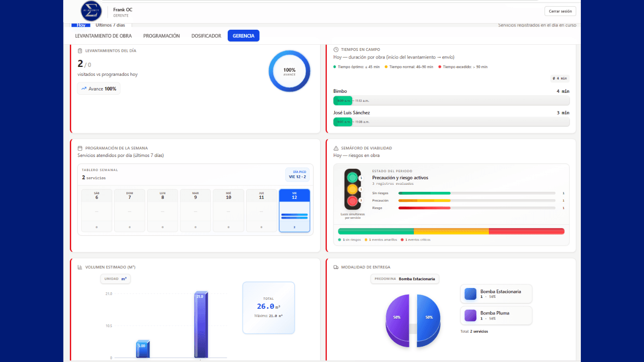Open the Dosificador tab
This screenshot has height=362, width=644.
tap(206, 36)
